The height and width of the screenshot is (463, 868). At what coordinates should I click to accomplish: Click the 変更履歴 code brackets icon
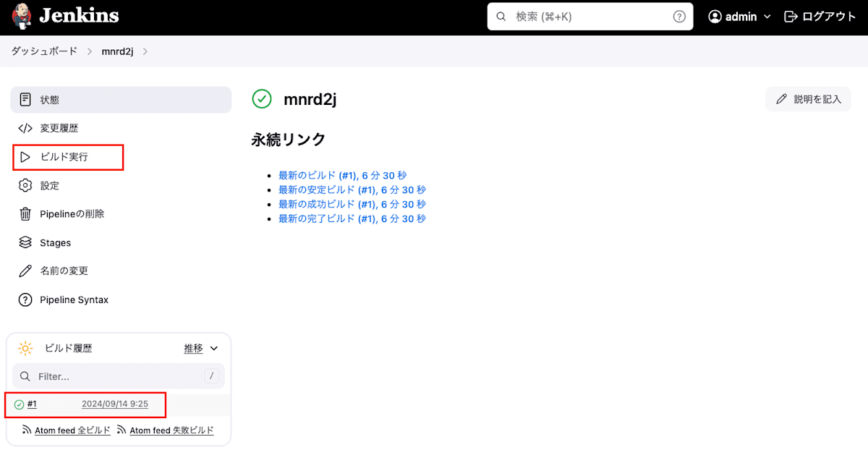pyautogui.click(x=25, y=128)
